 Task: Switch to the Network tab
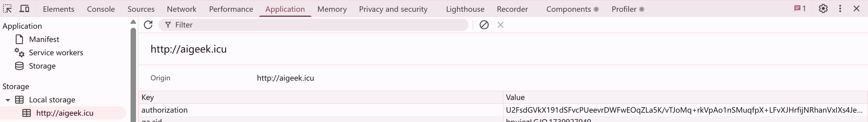coord(182,9)
